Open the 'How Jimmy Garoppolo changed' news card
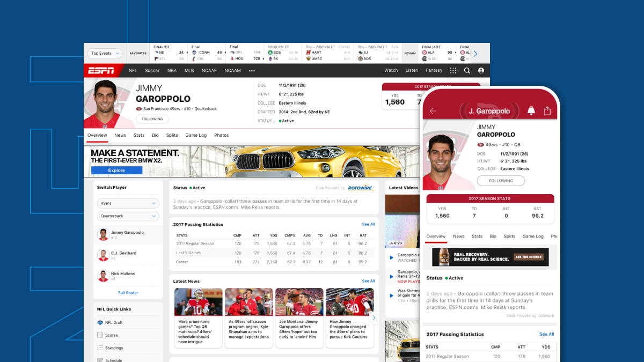This screenshot has height=362, width=644. pos(350,318)
